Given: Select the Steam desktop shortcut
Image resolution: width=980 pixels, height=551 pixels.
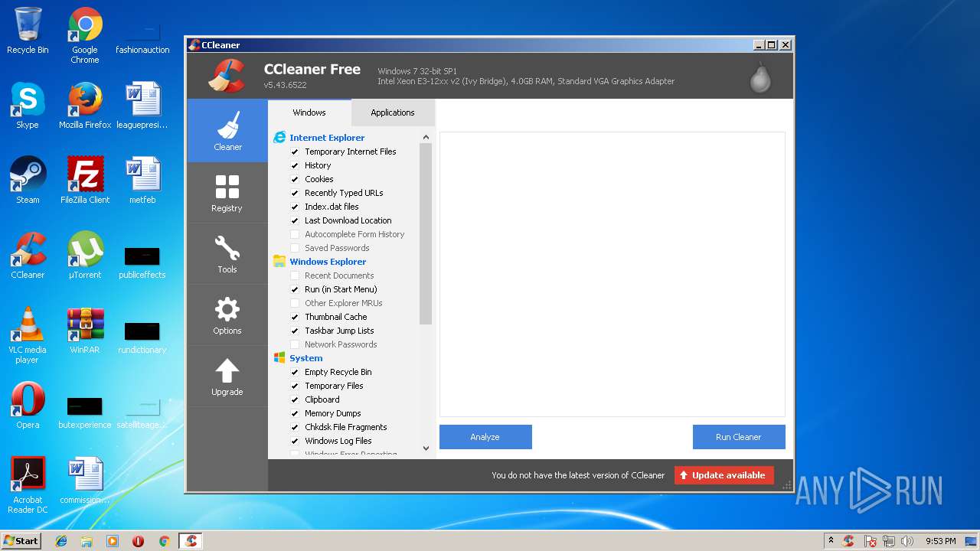Looking at the screenshot, I should (28, 180).
